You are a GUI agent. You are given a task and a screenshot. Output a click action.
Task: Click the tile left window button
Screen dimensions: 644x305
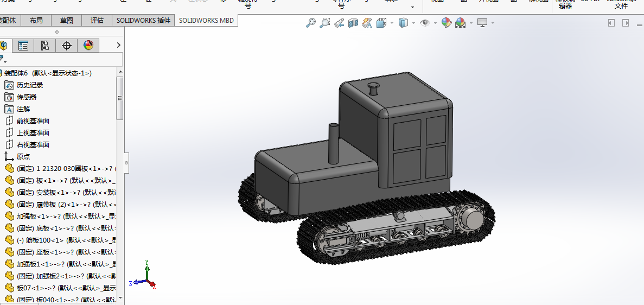coord(611,23)
